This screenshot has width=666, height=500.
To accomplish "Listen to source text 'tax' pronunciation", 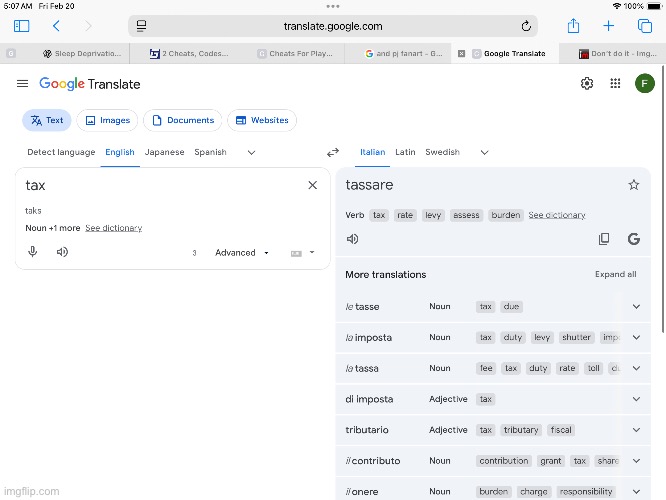I will pyautogui.click(x=62, y=252).
